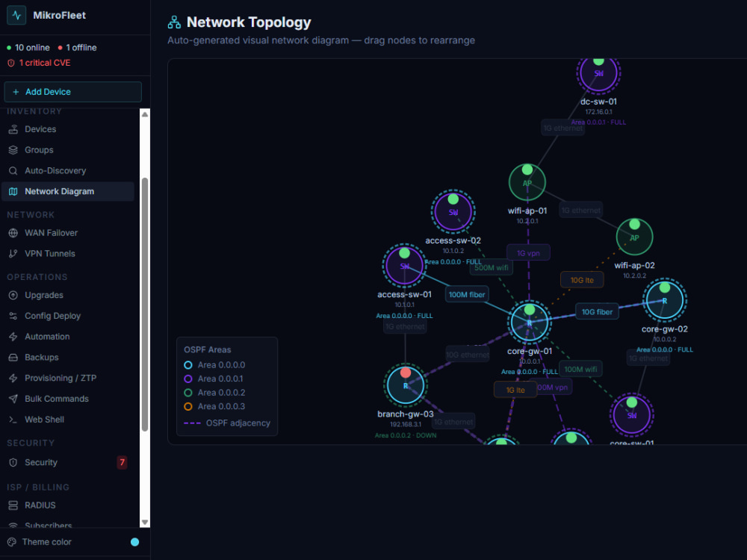Select the core-gw-01 router node

(530, 323)
